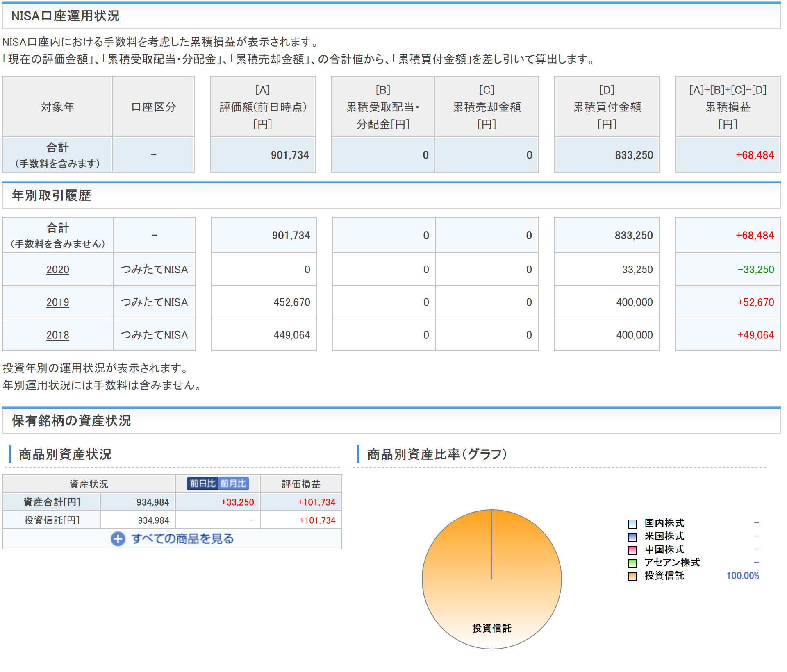Click すべての商品を見る link
The image size is (787, 672).
pyautogui.click(x=182, y=539)
